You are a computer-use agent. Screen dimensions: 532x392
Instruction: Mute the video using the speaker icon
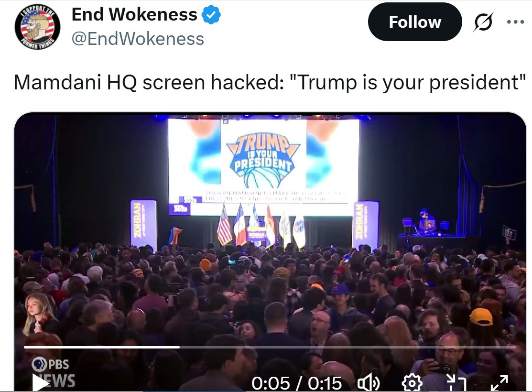click(369, 383)
